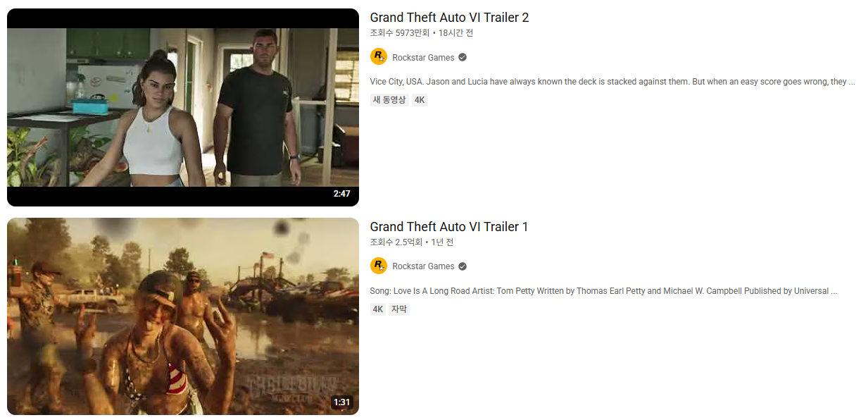Play the Trailer 1 muddy party thumbnail

tap(183, 316)
